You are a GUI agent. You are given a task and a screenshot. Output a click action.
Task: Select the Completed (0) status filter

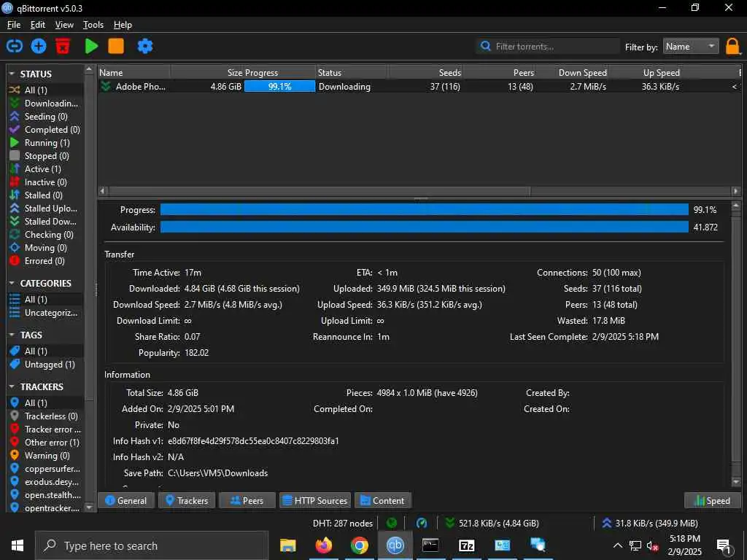click(45, 130)
